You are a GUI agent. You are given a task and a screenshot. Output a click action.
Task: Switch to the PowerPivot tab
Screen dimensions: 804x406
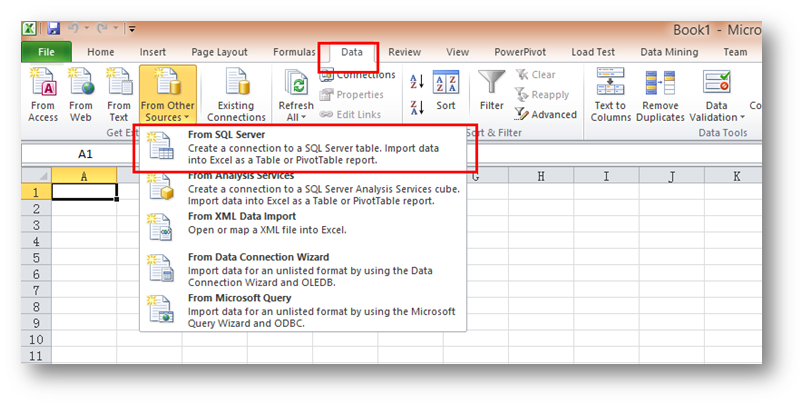(x=520, y=52)
